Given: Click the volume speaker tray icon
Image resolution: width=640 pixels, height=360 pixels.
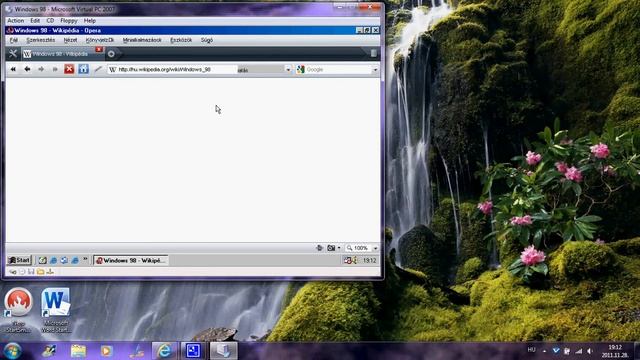Looking at the screenshot, I should pyautogui.click(x=590, y=351).
